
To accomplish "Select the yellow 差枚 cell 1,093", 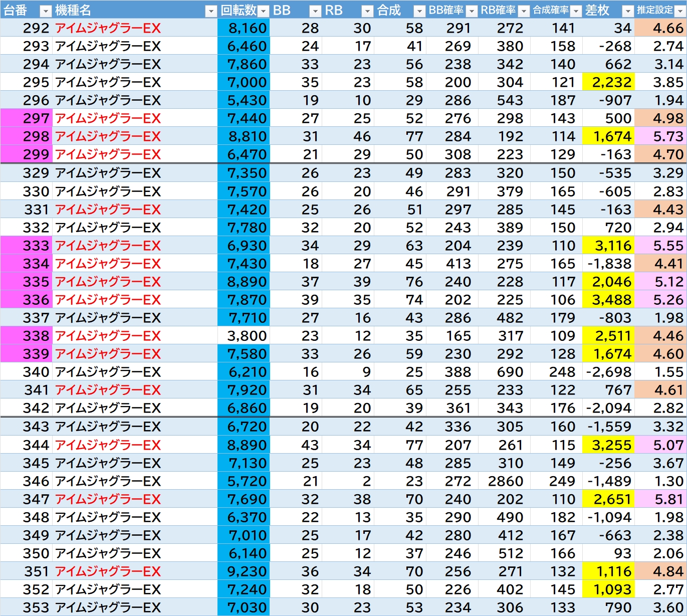I will pos(608,589).
